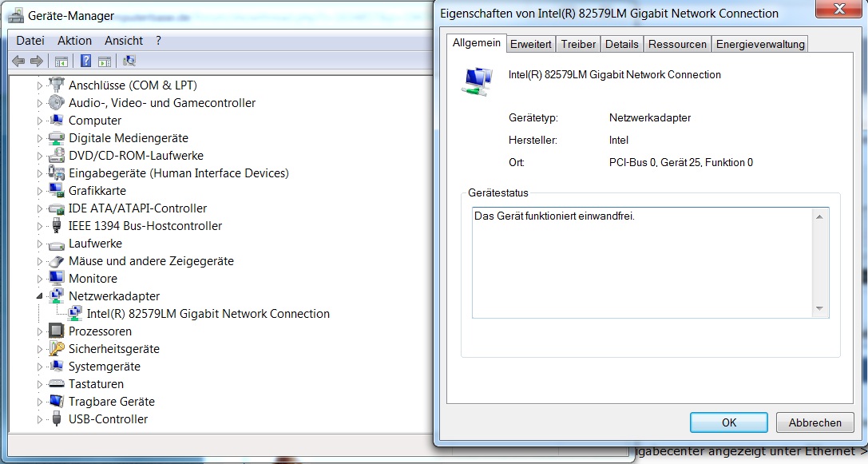868x464 pixels.
Task: Select the Sicherheitsgeräte tree item
Action: pyautogui.click(x=113, y=349)
